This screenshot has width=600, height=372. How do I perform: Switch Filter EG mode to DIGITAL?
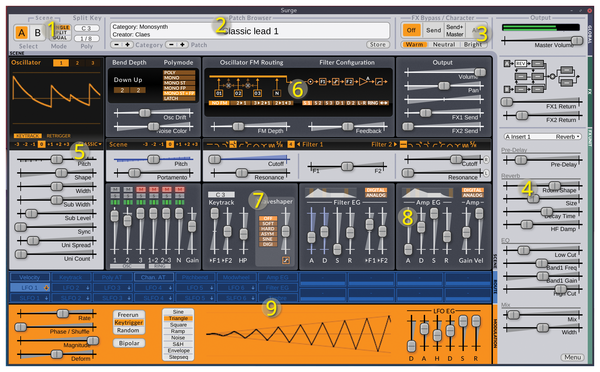(x=376, y=190)
